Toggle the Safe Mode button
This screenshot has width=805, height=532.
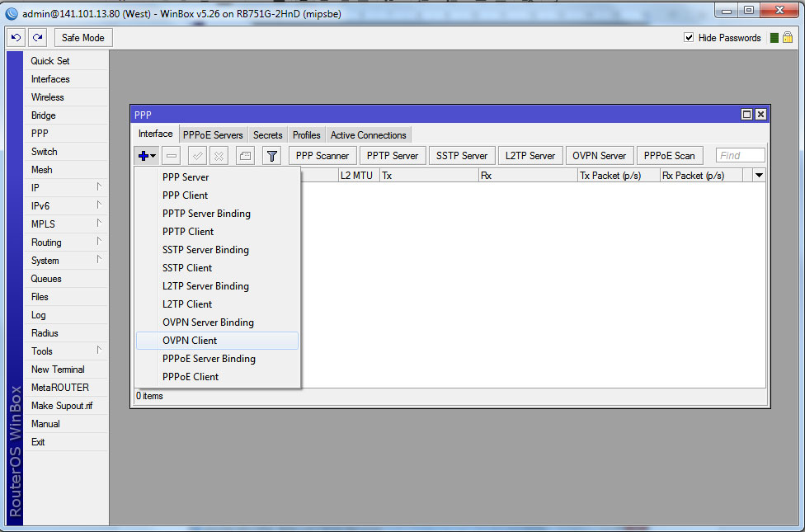tap(82, 38)
